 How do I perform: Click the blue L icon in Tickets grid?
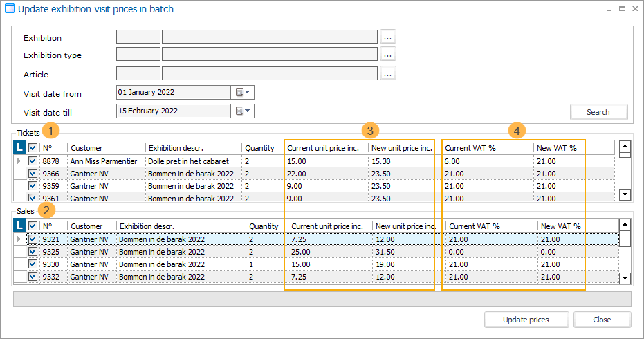tap(19, 147)
